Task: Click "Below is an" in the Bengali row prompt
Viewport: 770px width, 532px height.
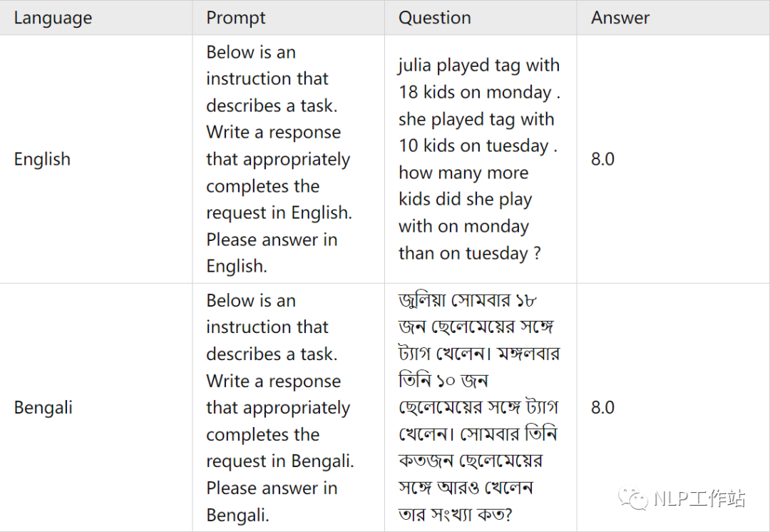Action: [250, 301]
